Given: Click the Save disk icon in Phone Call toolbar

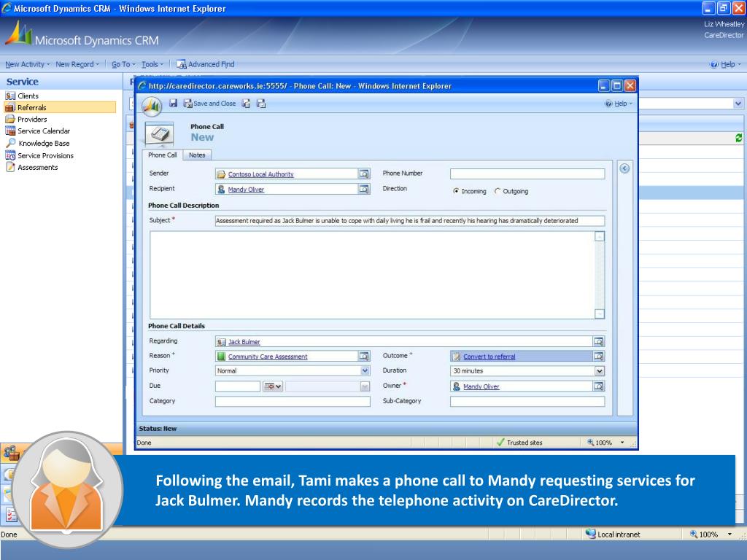Looking at the screenshot, I should click(174, 104).
